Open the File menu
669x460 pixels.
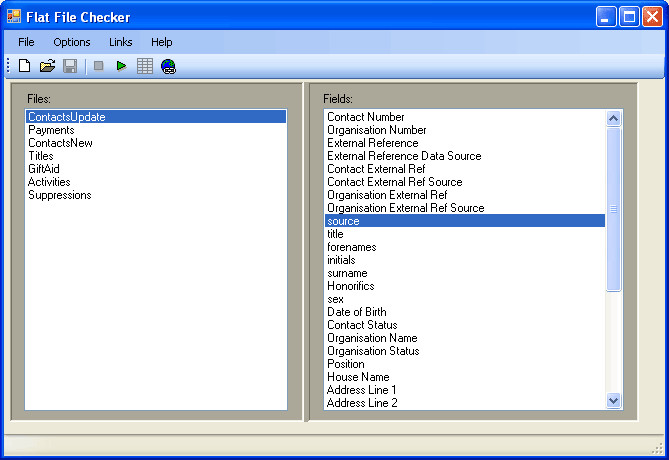coord(26,42)
